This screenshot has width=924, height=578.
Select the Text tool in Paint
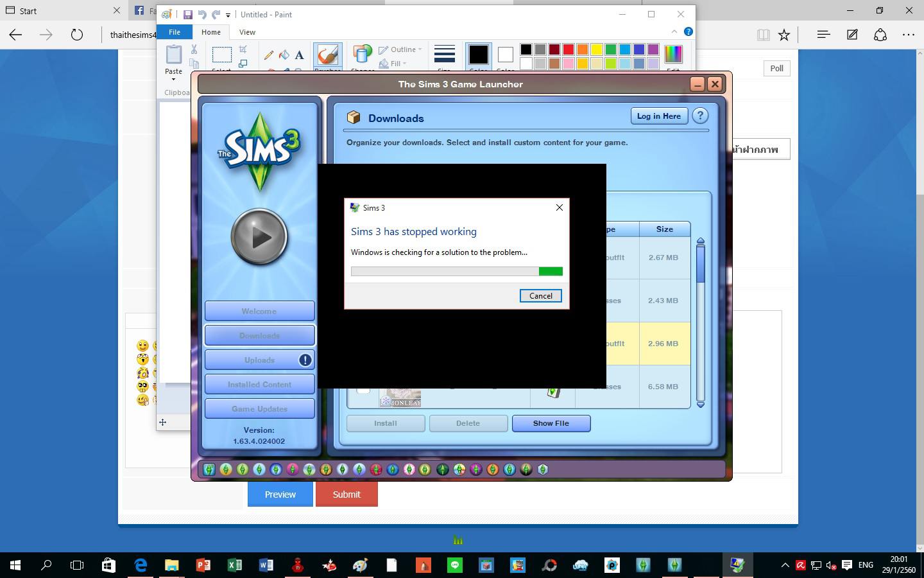pos(299,55)
